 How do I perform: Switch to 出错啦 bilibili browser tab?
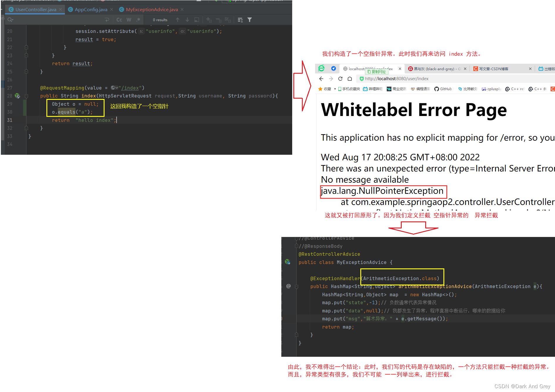click(x=546, y=69)
